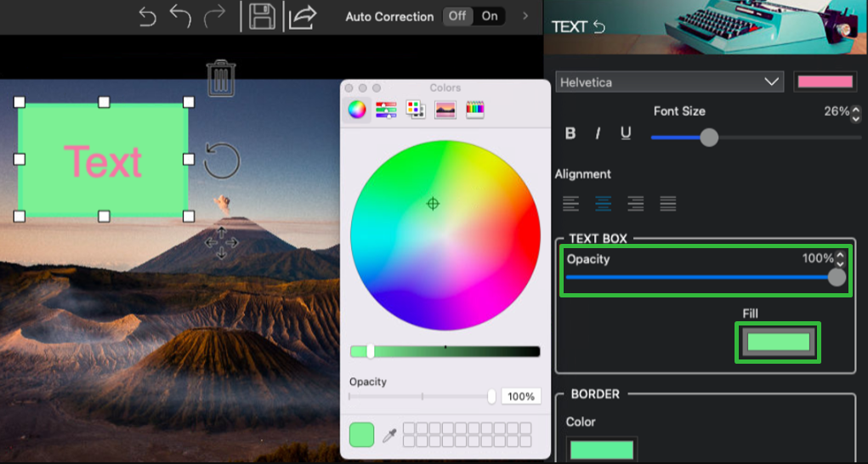Open the Share export icon

303,17
